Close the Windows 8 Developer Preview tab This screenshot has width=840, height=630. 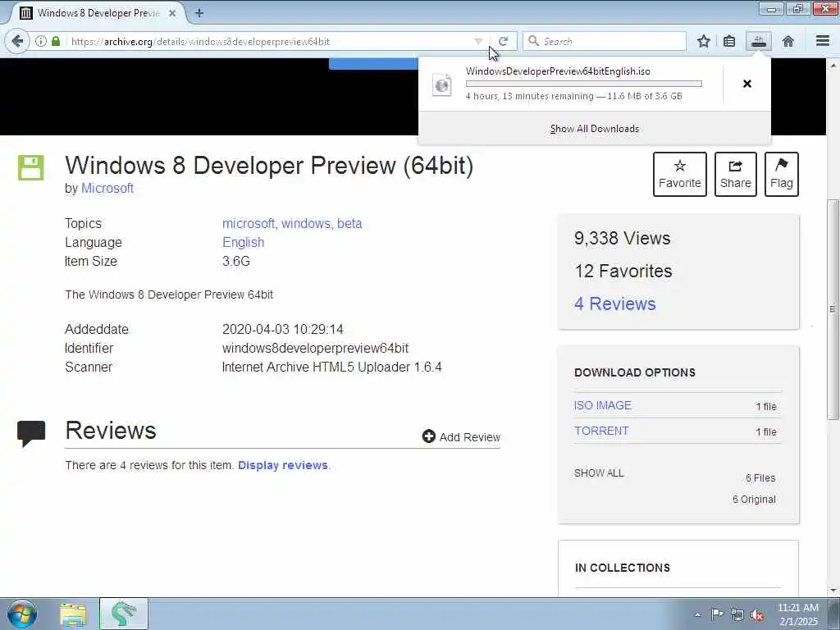(172, 13)
